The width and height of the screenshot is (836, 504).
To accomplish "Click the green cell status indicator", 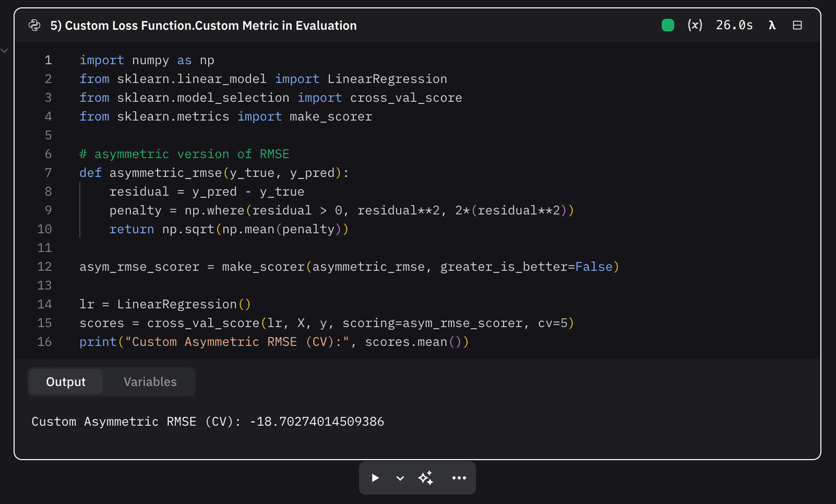I will point(667,25).
